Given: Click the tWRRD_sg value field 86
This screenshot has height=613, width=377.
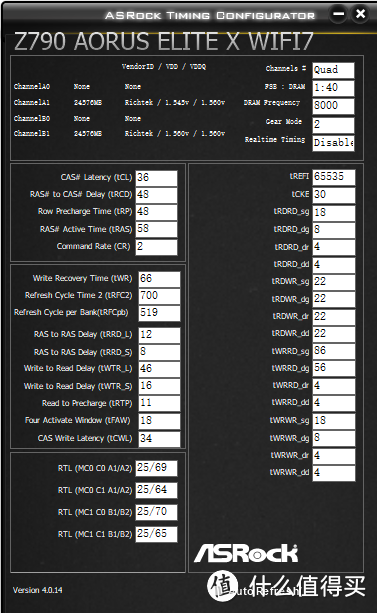Looking at the screenshot, I should 334,351.
